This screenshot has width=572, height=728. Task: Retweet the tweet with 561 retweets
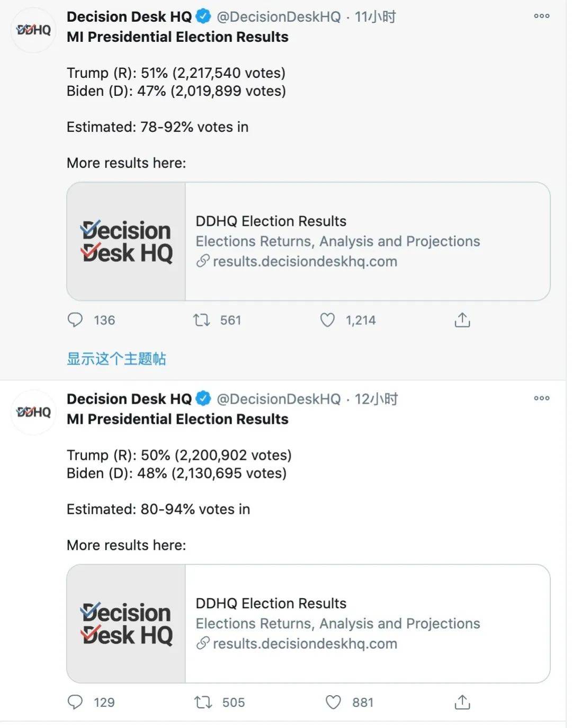(x=201, y=320)
